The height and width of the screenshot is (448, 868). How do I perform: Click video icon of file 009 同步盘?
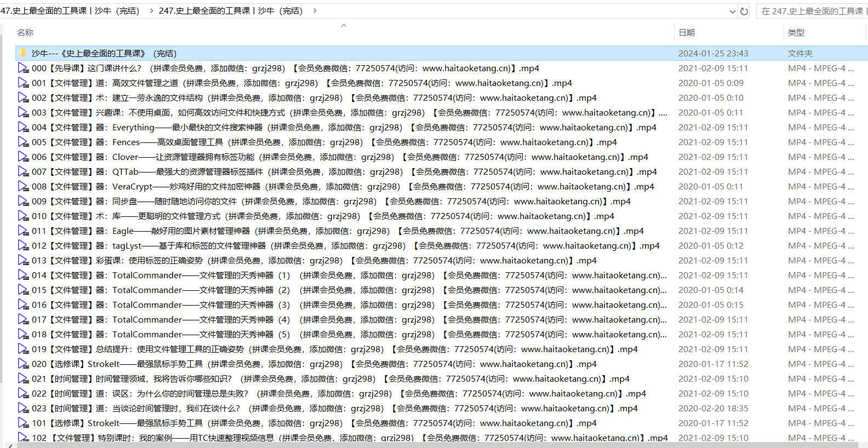23,201
